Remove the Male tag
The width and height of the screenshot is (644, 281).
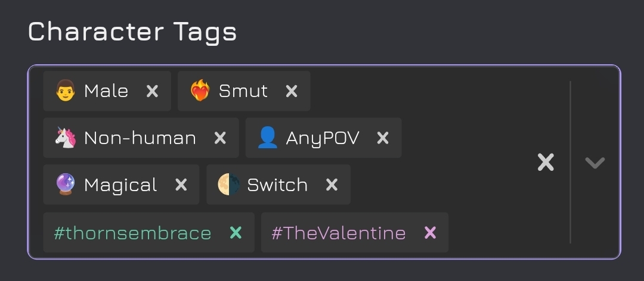(x=153, y=91)
